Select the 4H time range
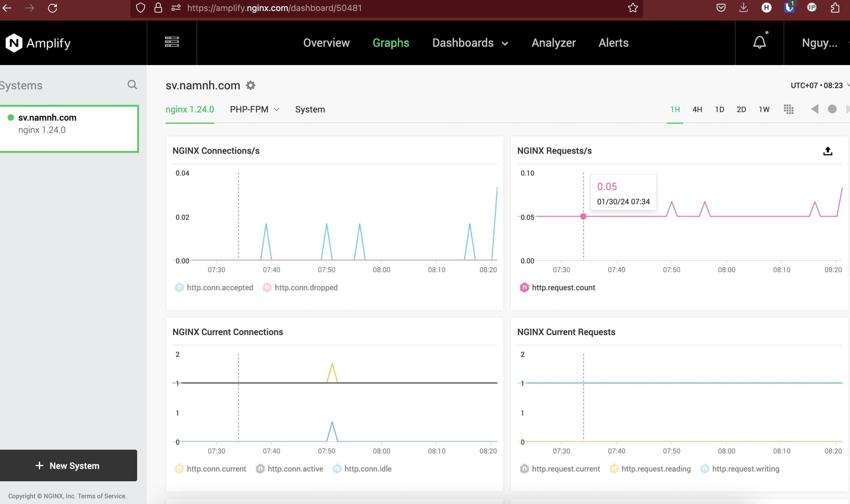Image resolution: width=850 pixels, height=504 pixels. [697, 109]
